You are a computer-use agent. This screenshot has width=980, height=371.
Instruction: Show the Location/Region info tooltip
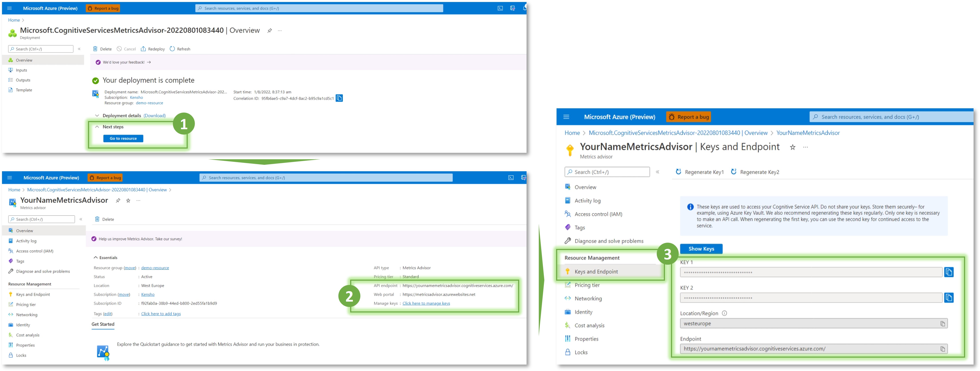click(x=724, y=313)
